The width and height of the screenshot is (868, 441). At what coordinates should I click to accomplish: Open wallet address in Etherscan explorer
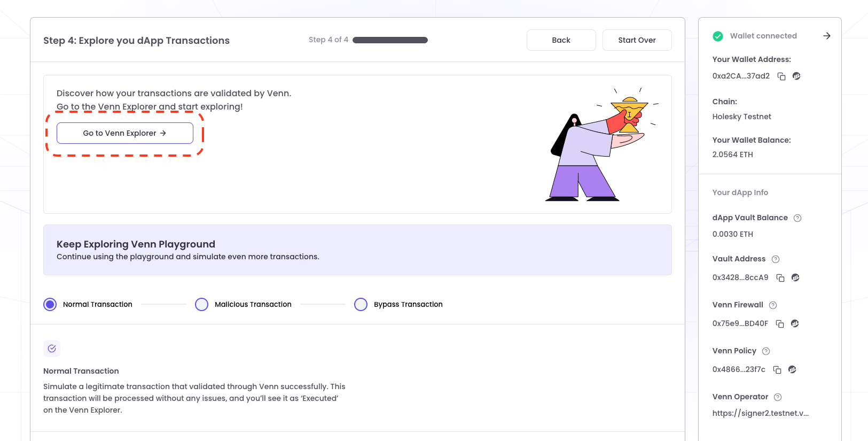pos(796,76)
